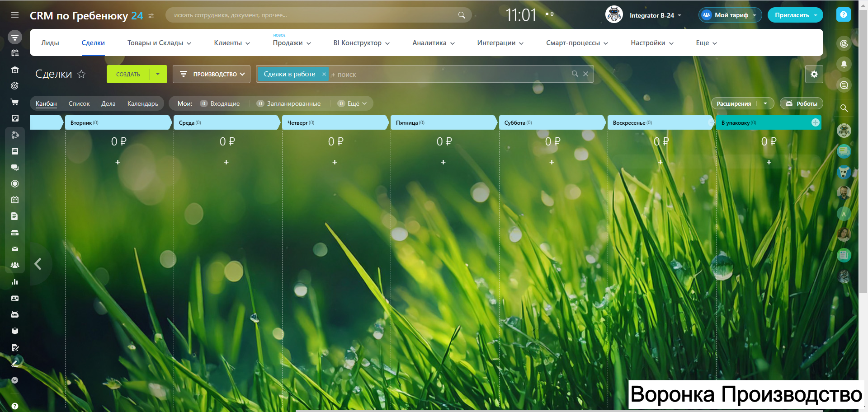
Task: Expand the Клиенты menu
Action: point(232,43)
